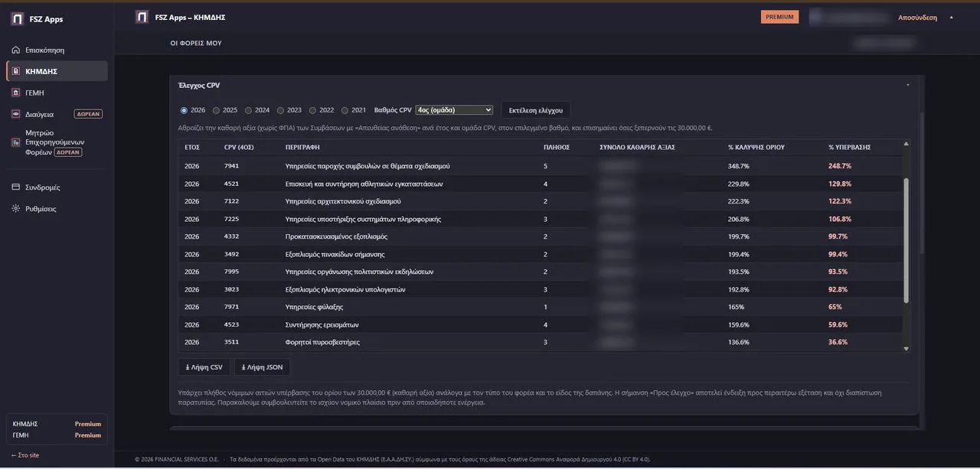
Task: Switch to the 2023 year radio button
Action: tap(280, 110)
